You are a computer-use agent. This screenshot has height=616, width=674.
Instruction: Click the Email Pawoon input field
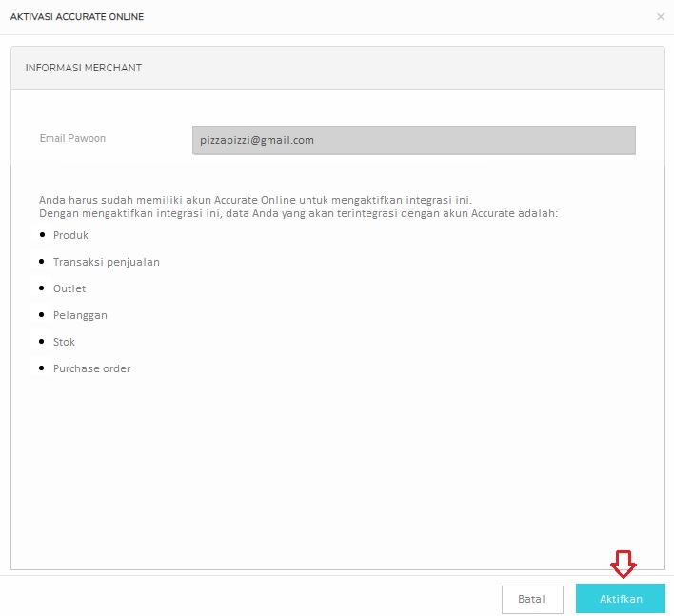(413, 140)
